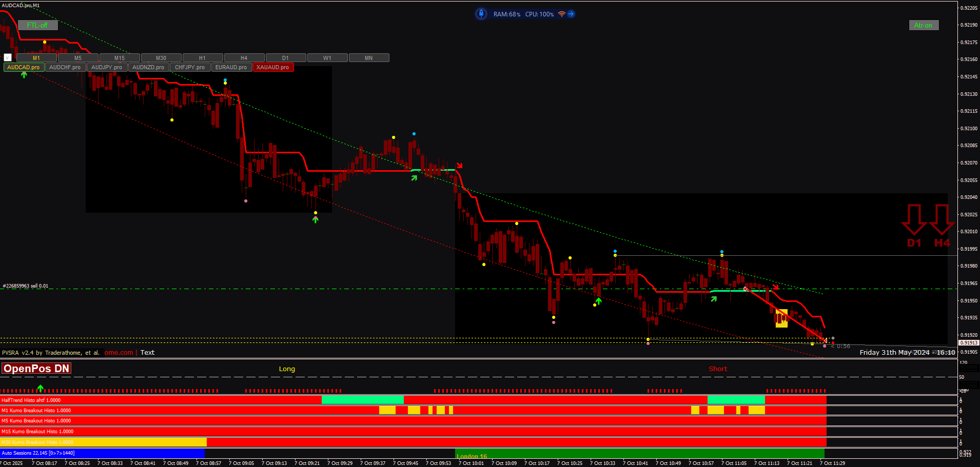Click the current price label on the scale

coord(969,342)
